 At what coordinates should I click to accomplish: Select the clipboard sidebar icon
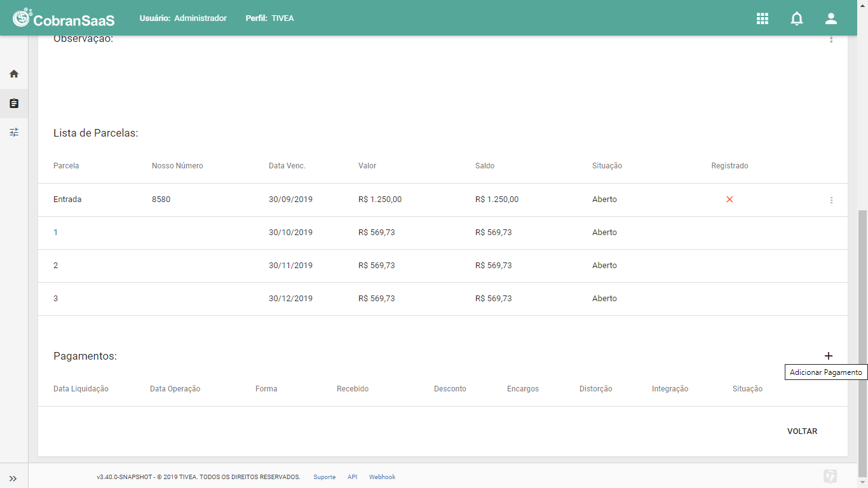(x=14, y=103)
